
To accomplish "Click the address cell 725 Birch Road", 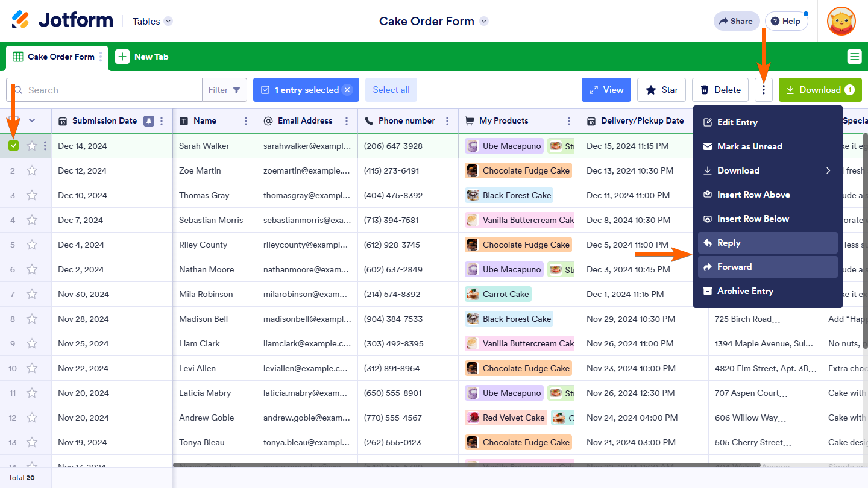I will point(765,319).
